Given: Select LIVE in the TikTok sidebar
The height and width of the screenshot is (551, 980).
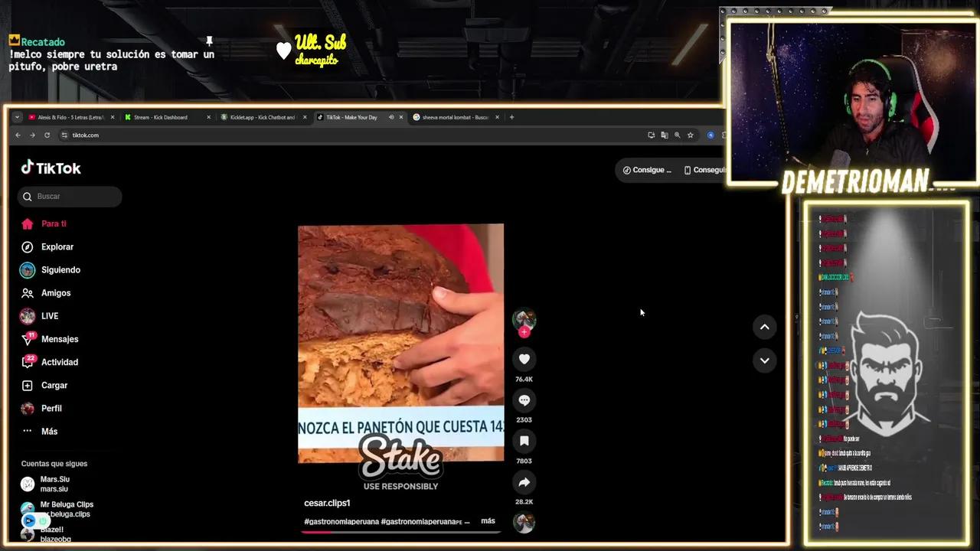Looking at the screenshot, I should tap(49, 316).
